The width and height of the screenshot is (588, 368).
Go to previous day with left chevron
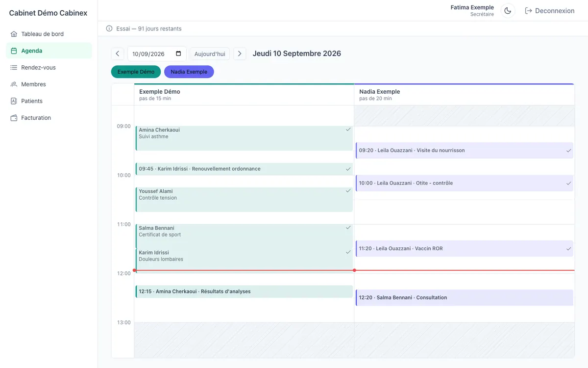pyautogui.click(x=118, y=53)
